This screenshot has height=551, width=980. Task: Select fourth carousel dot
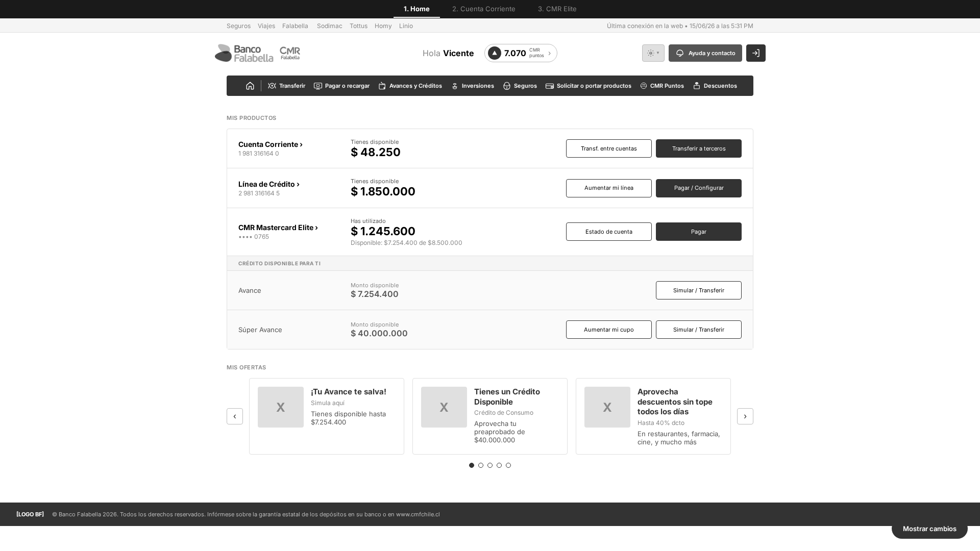point(499,465)
